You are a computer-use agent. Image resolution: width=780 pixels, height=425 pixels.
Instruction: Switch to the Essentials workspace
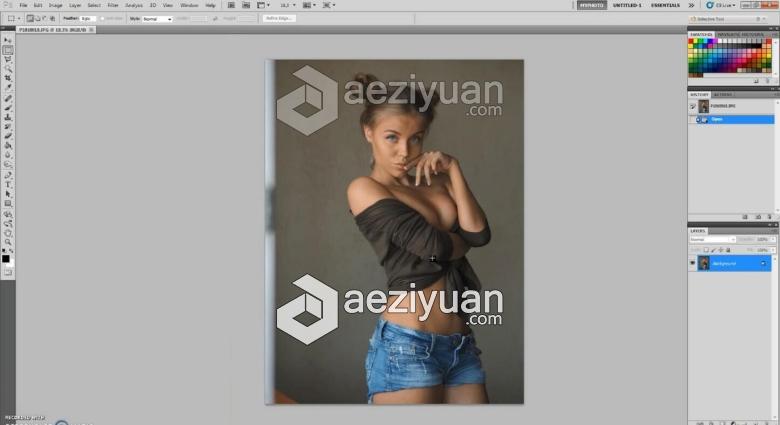(665, 5)
